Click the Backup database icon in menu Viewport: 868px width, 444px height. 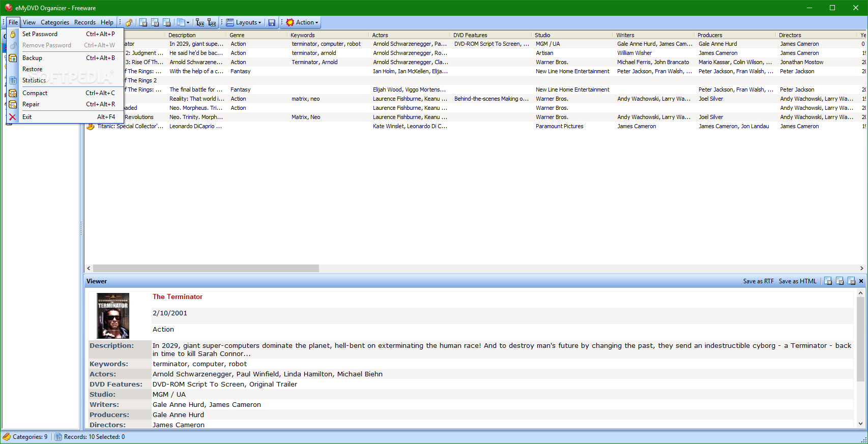13,58
